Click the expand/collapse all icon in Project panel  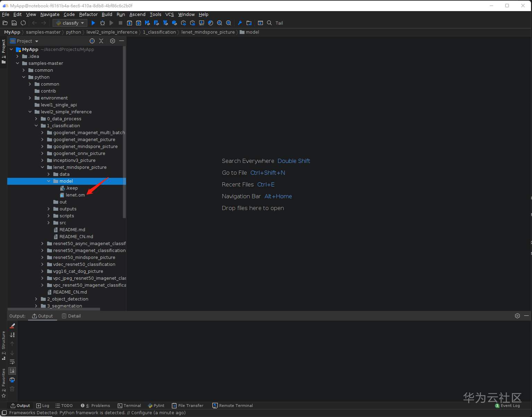(x=101, y=41)
